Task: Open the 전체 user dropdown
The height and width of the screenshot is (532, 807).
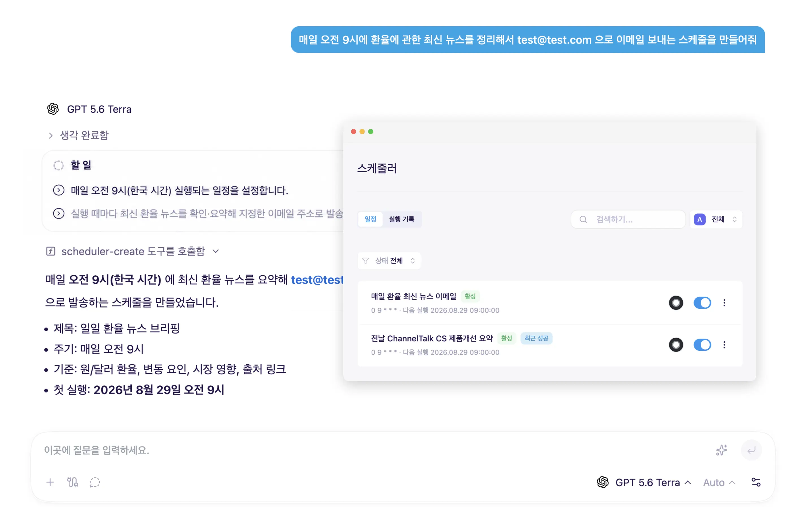Action: click(x=716, y=219)
